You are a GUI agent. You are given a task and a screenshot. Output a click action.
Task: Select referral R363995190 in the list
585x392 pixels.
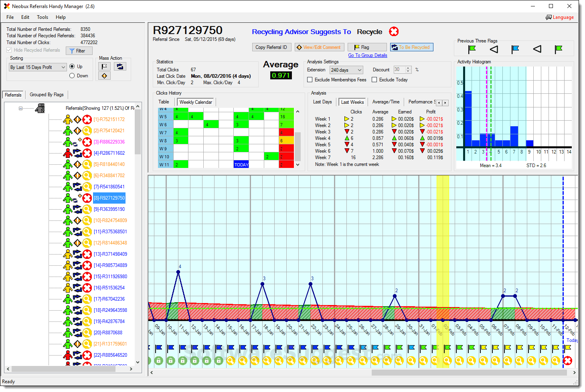coord(109,209)
